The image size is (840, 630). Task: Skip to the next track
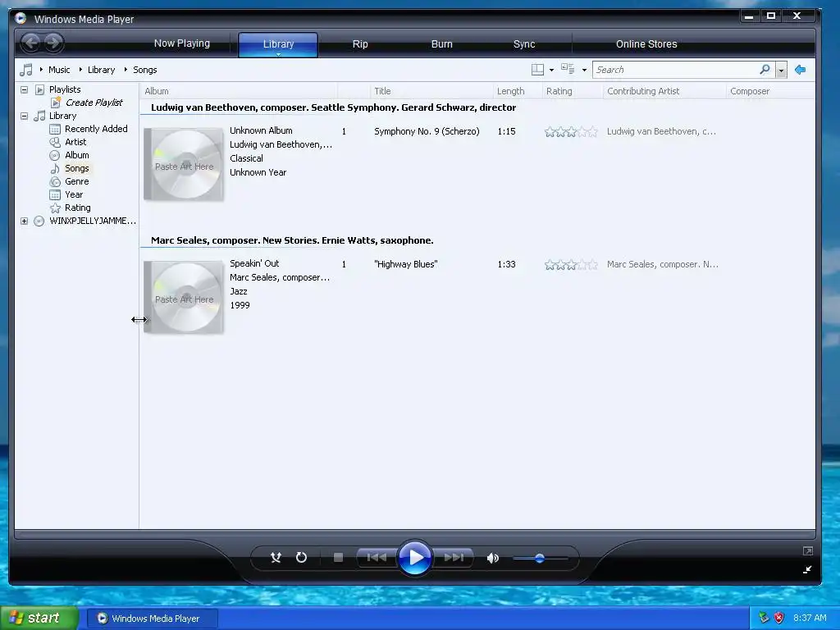453,558
